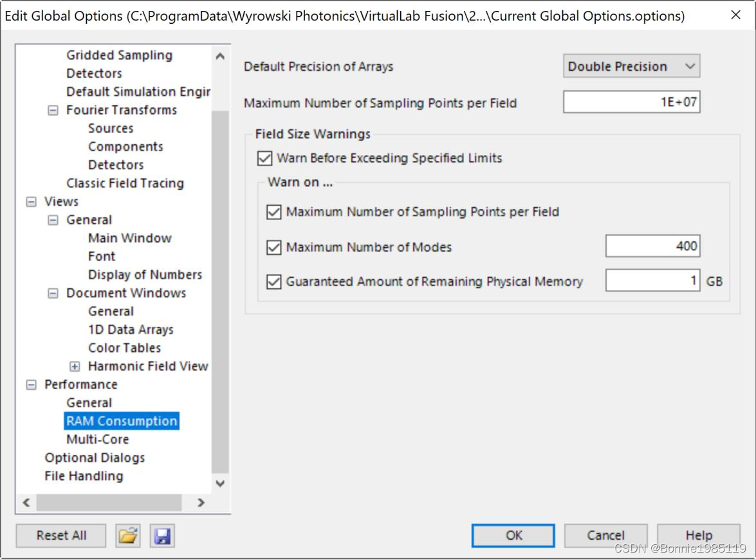Viewport: 756px width, 559px height.
Task: Open a saved options file
Action: pyautogui.click(x=127, y=535)
